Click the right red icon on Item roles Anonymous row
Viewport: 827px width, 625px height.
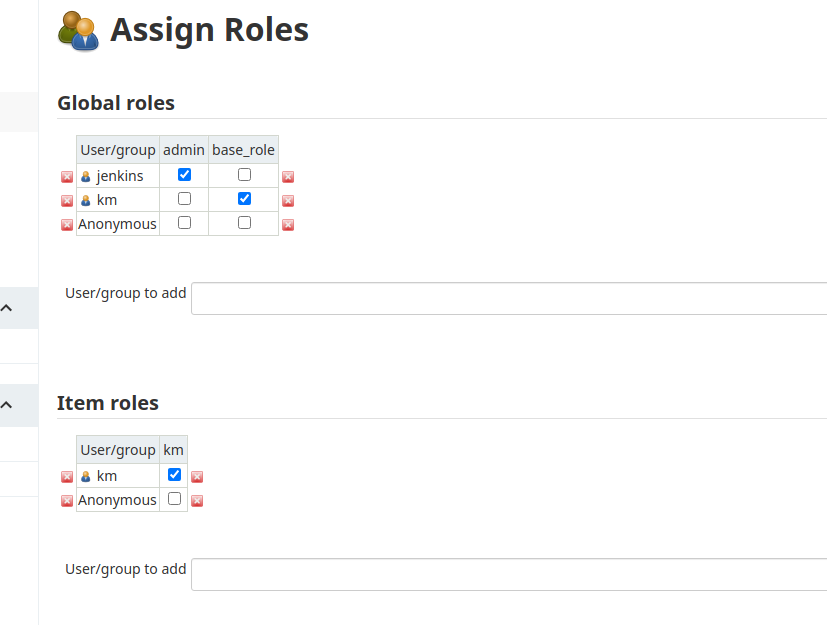197,501
